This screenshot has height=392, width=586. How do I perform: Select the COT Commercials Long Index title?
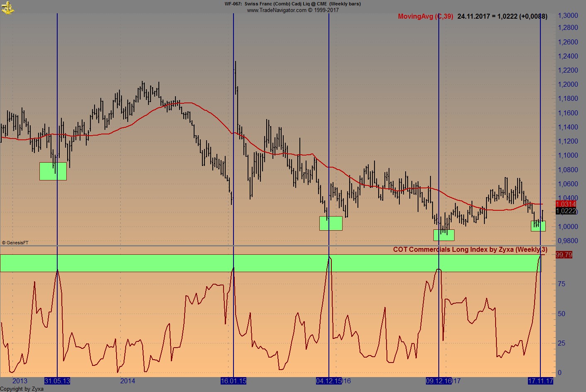click(x=470, y=250)
